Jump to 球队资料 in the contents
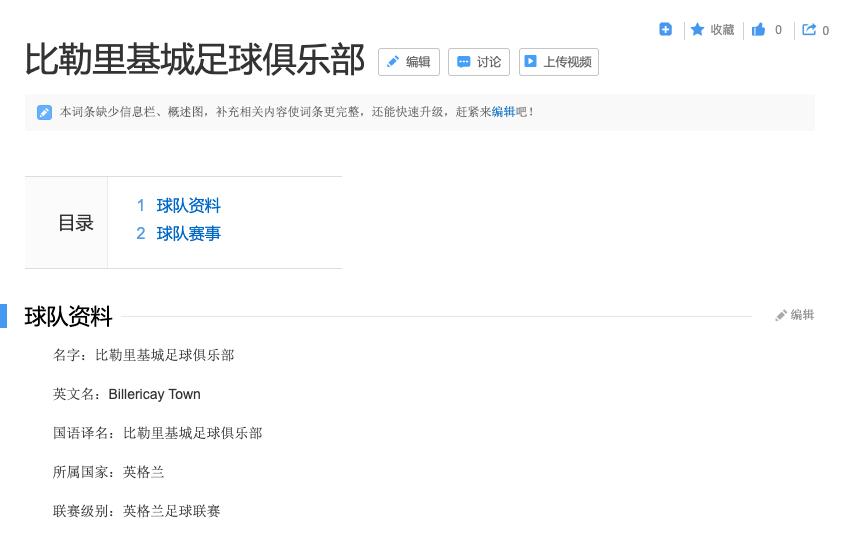 (188, 205)
